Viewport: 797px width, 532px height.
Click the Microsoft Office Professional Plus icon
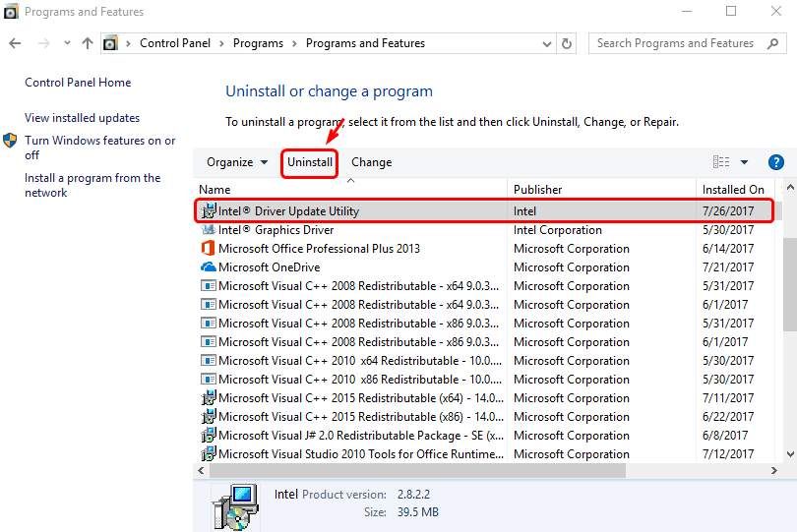pyautogui.click(x=208, y=249)
